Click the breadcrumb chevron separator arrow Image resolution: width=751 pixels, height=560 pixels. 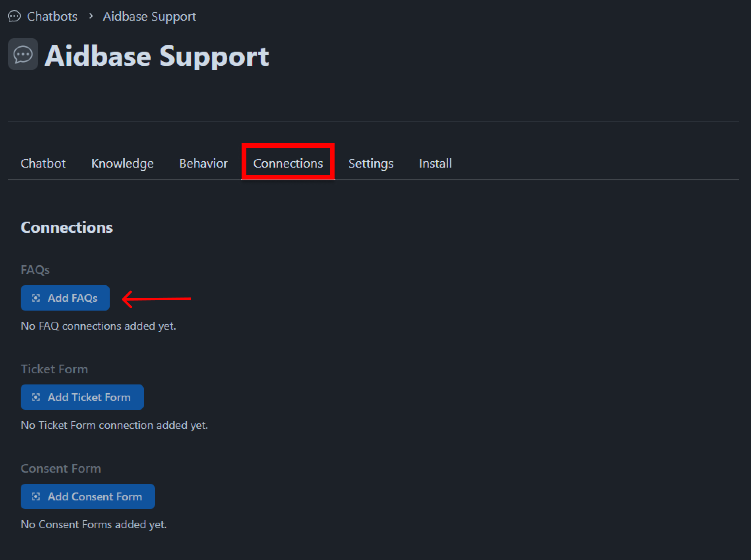91,16
